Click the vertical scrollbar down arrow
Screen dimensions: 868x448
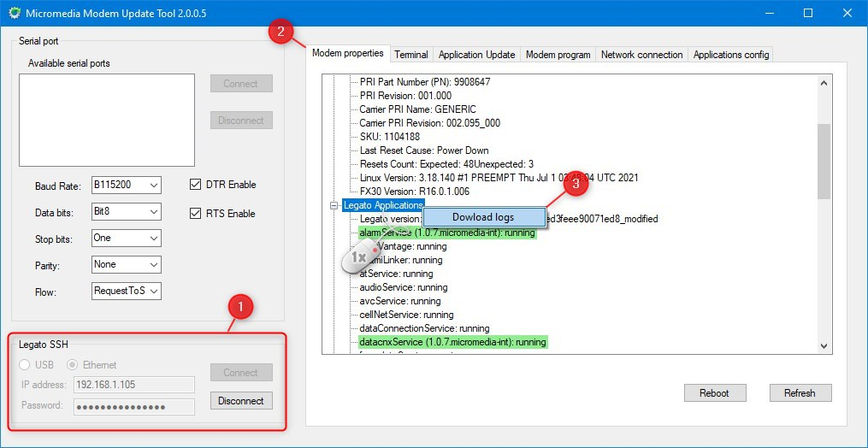pyautogui.click(x=824, y=345)
